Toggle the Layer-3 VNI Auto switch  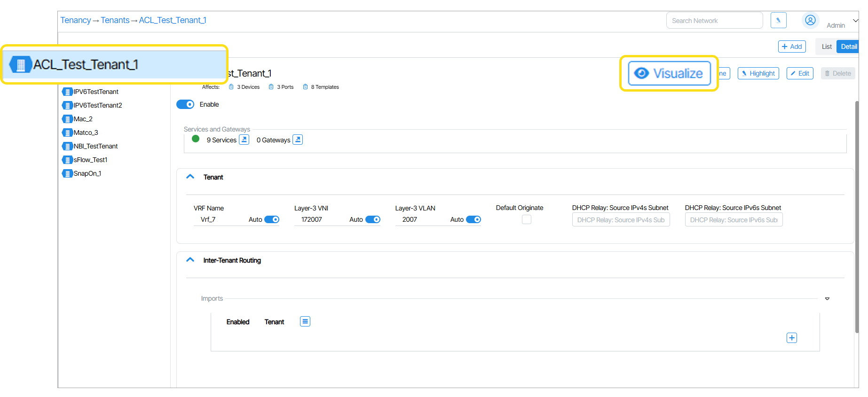373,219
